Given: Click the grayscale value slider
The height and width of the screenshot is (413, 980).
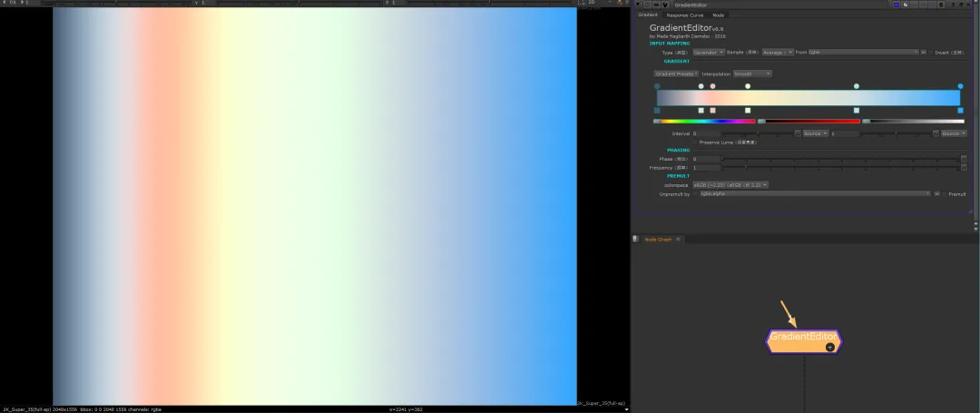Looking at the screenshot, I should click(913, 122).
